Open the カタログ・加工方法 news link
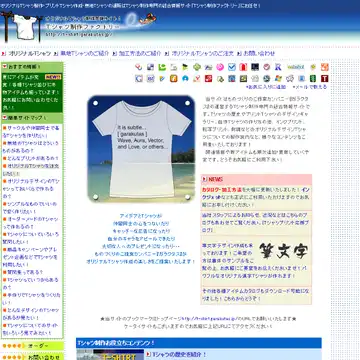Image resolution: width=360 pixels, height=360 pixels. (x=222, y=189)
